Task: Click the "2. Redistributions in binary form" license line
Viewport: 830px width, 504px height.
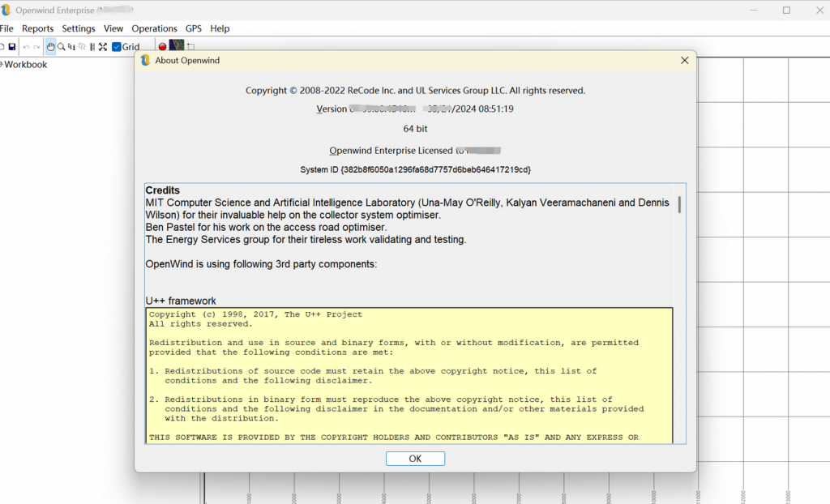Action: click(381, 399)
